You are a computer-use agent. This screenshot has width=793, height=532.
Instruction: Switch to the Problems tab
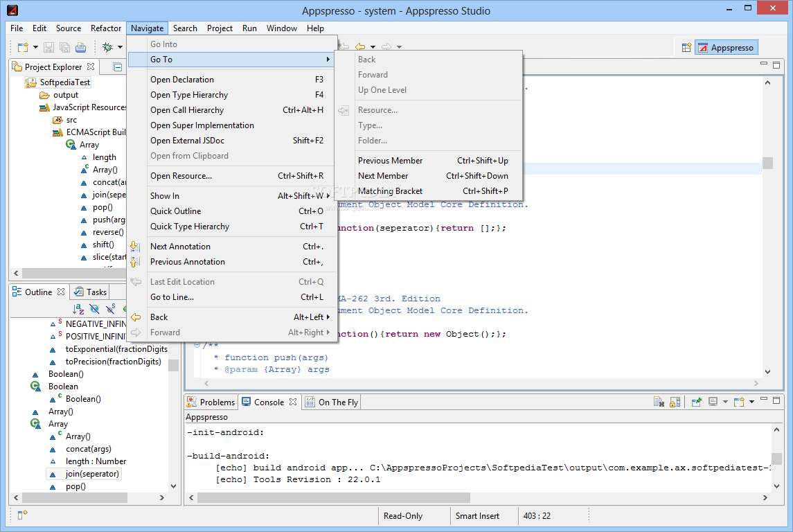coord(211,402)
